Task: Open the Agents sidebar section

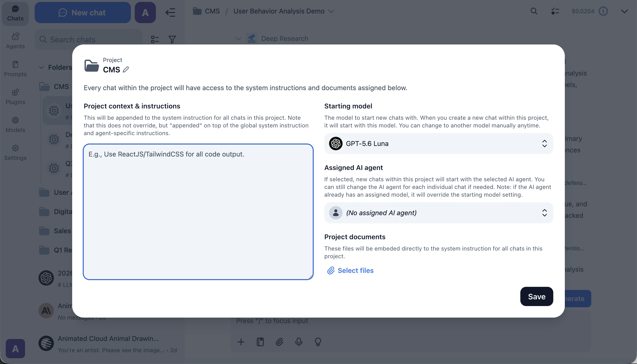Action: click(15, 41)
